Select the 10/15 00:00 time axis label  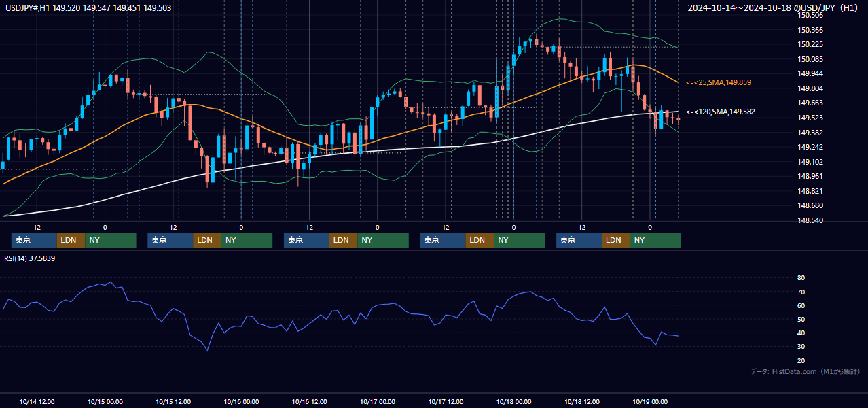tap(105, 401)
